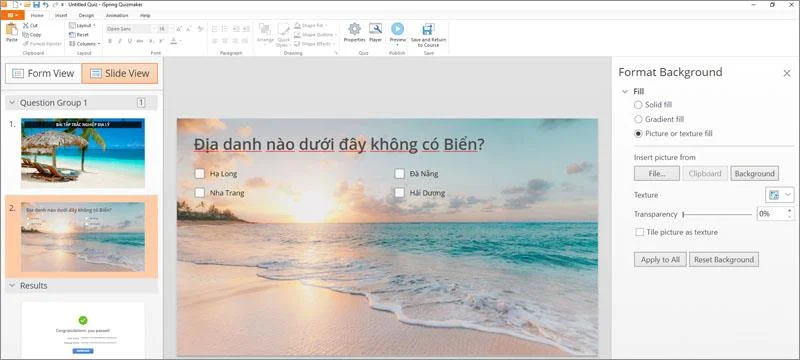Check the Hạ Long answer checkbox

[x=199, y=174]
